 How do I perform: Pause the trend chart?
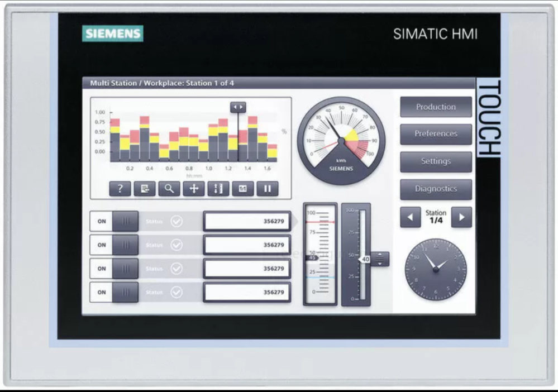267,189
